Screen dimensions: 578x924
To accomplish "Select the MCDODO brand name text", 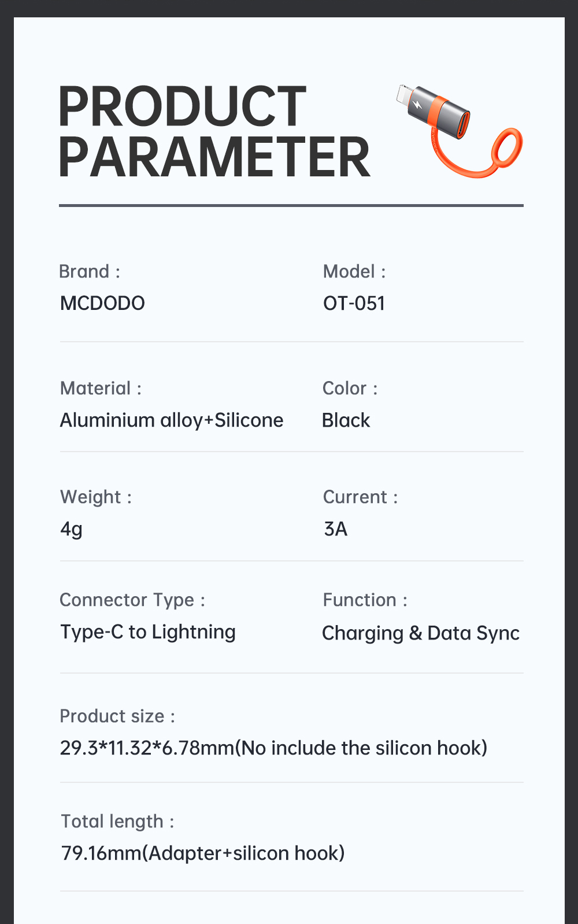I will click(102, 303).
